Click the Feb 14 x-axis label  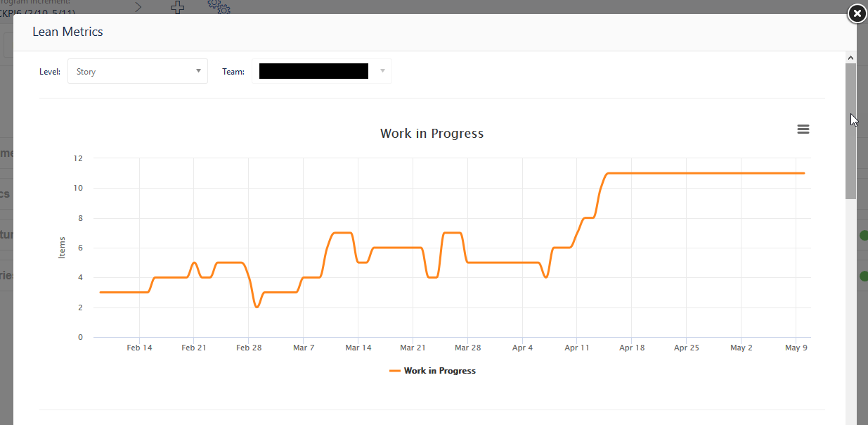[x=139, y=348]
